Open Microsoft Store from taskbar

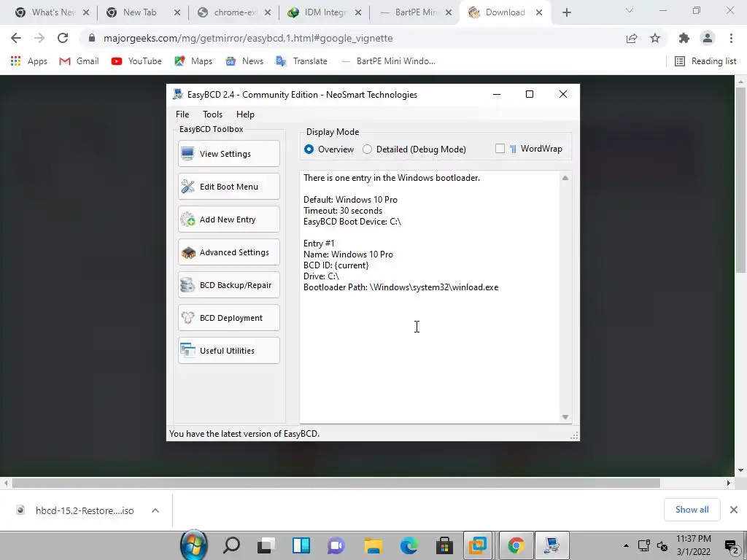444,545
